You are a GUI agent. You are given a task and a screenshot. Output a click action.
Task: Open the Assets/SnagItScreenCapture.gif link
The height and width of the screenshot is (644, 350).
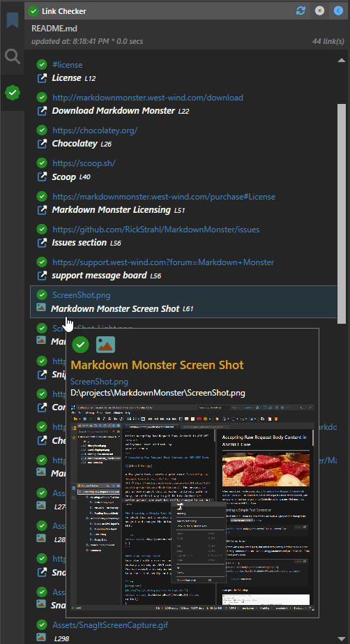tap(110, 625)
